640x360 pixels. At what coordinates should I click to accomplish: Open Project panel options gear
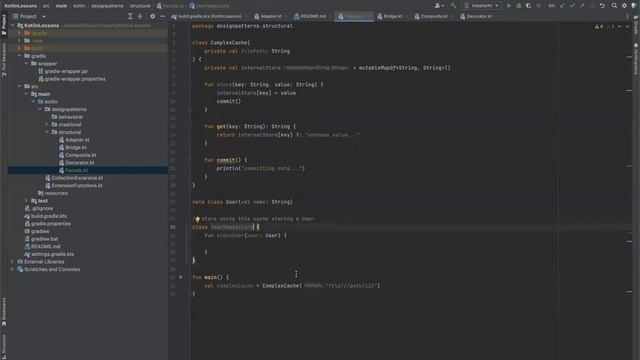coord(153,16)
